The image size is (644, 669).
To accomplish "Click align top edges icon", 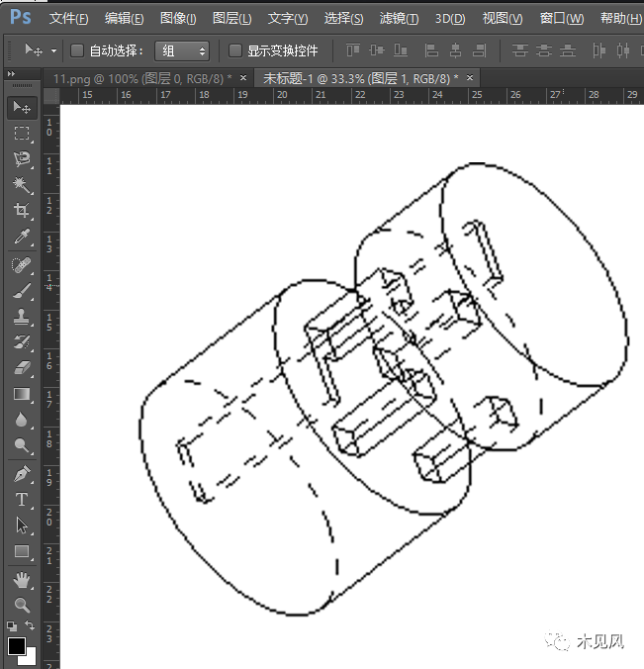I will pos(353,50).
